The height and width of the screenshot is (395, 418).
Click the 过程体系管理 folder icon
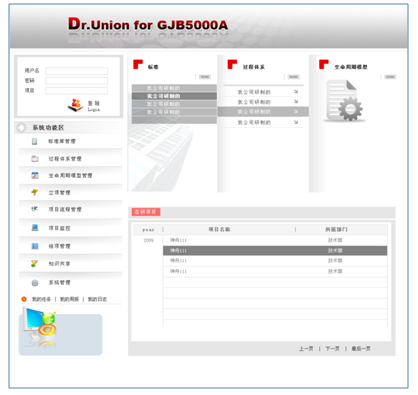point(35,159)
